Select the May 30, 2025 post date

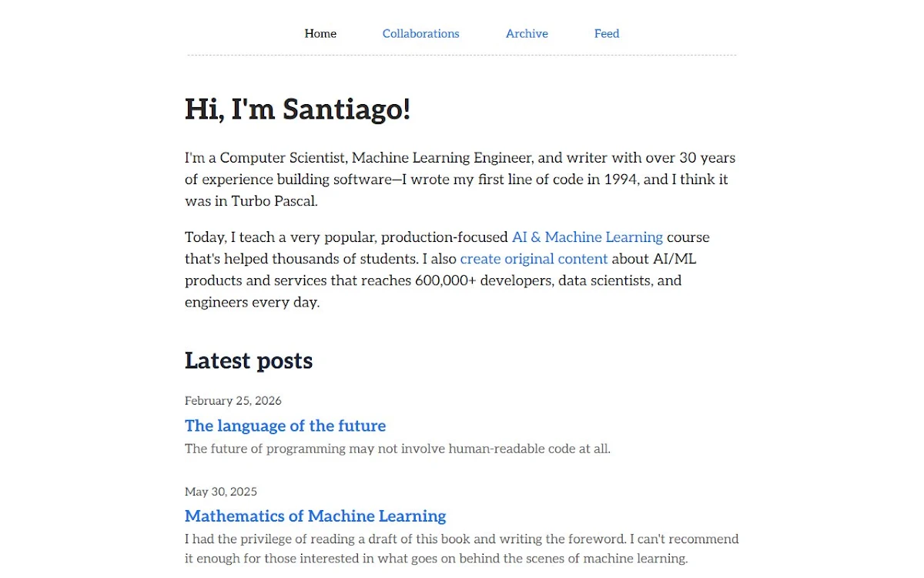(x=221, y=492)
